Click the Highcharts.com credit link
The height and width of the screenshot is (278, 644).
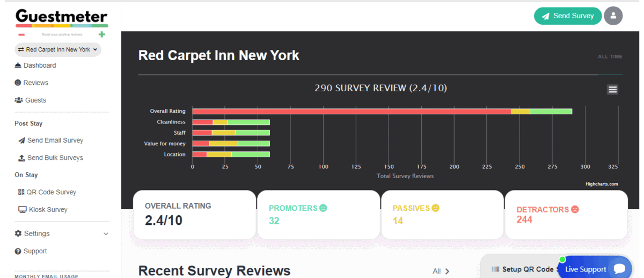coord(602,184)
